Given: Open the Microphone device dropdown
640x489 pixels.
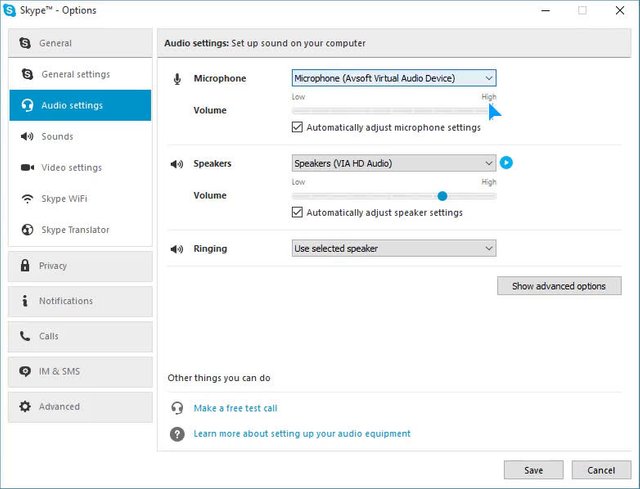Looking at the screenshot, I should click(394, 78).
